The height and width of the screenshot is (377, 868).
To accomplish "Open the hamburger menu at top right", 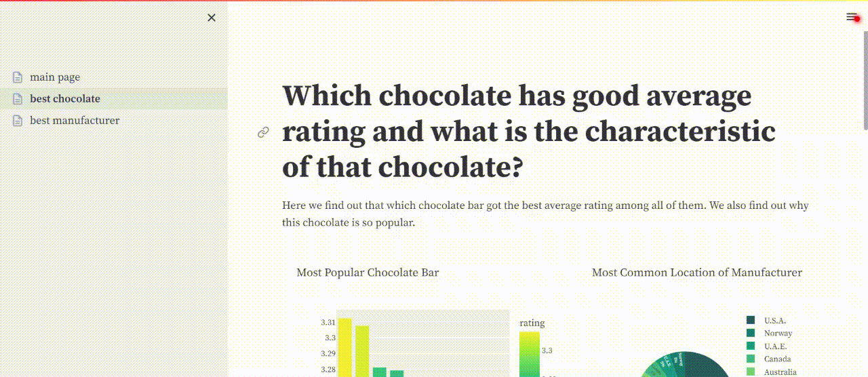I will (x=852, y=17).
